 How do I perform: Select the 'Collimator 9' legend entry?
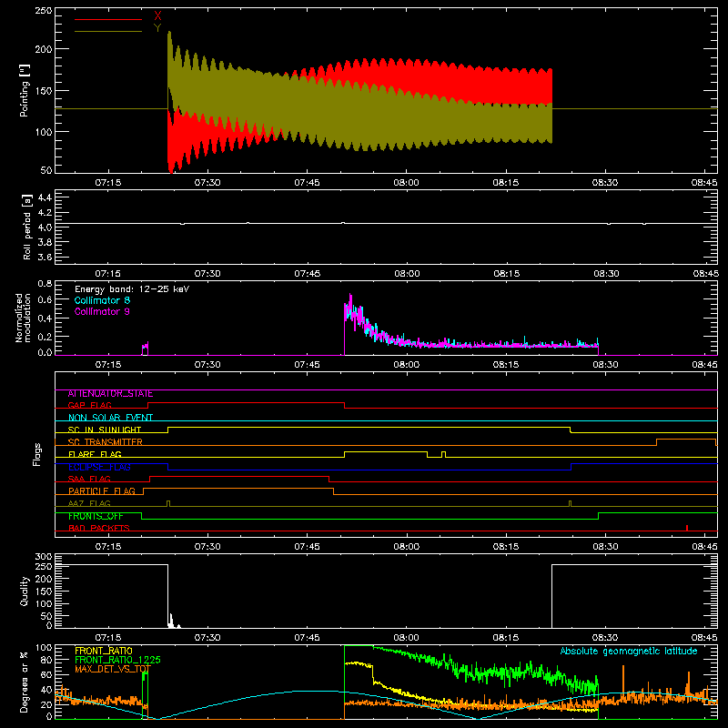pyautogui.click(x=102, y=311)
